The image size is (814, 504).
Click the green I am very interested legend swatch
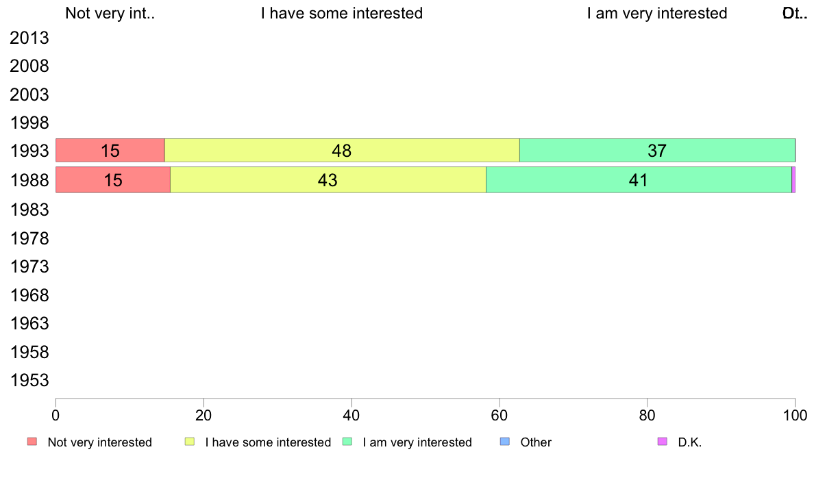(x=347, y=442)
